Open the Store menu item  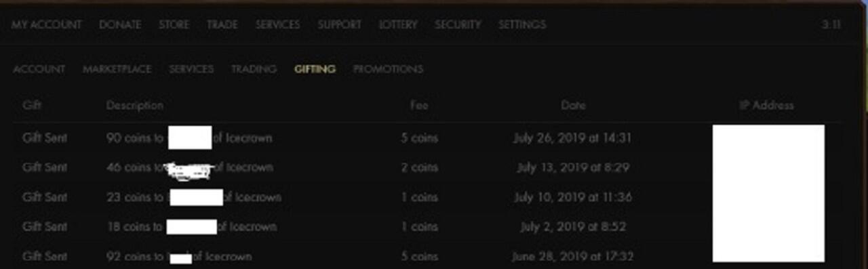(x=174, y=24)
